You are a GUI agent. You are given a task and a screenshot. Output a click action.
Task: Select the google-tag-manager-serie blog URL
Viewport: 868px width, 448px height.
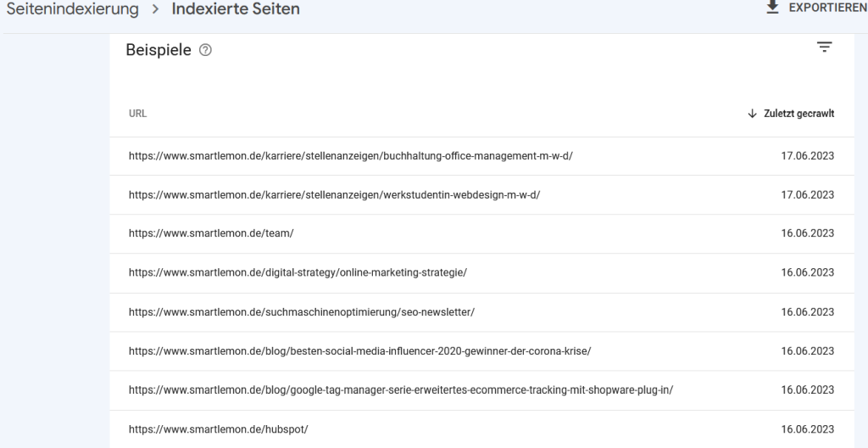click(401, 390)
